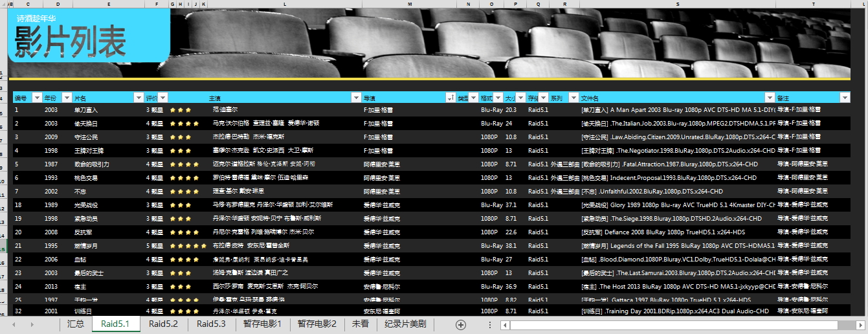The width and height of the screenshot is (868, 334).
Task: Add a new sheet with the plus icon
Action: coord(461,324)
